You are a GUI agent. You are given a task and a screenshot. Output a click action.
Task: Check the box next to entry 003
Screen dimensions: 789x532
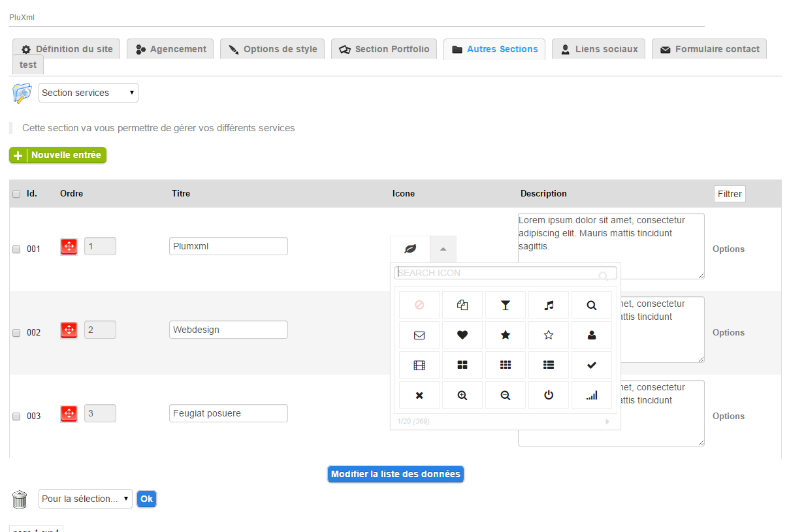(x=16, y=416)
